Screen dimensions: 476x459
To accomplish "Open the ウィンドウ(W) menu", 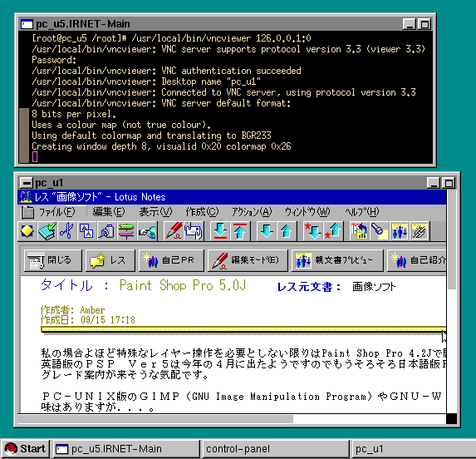I will (307, 212).
